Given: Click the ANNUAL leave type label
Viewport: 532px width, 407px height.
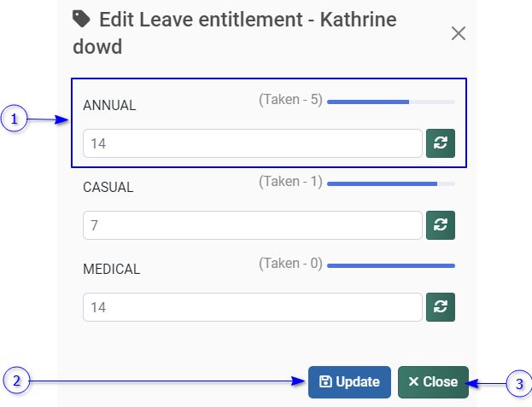Looking at the screenshot, I should click(x=109, y=106).
